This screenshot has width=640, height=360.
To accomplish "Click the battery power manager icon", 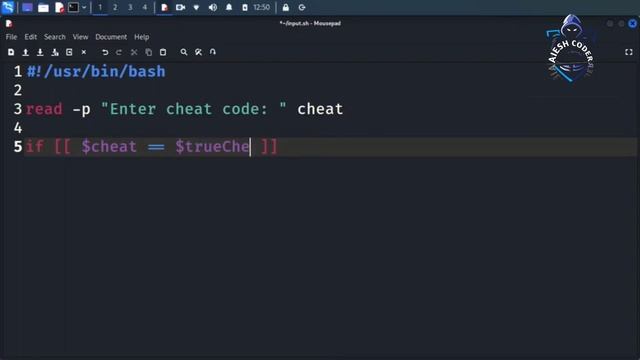I will tap(244, 7).
